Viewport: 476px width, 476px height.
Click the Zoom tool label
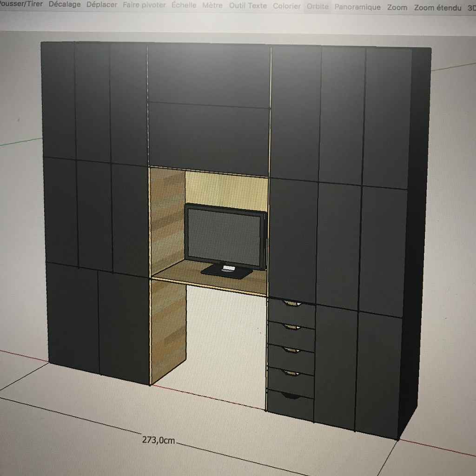click(397, 7)
